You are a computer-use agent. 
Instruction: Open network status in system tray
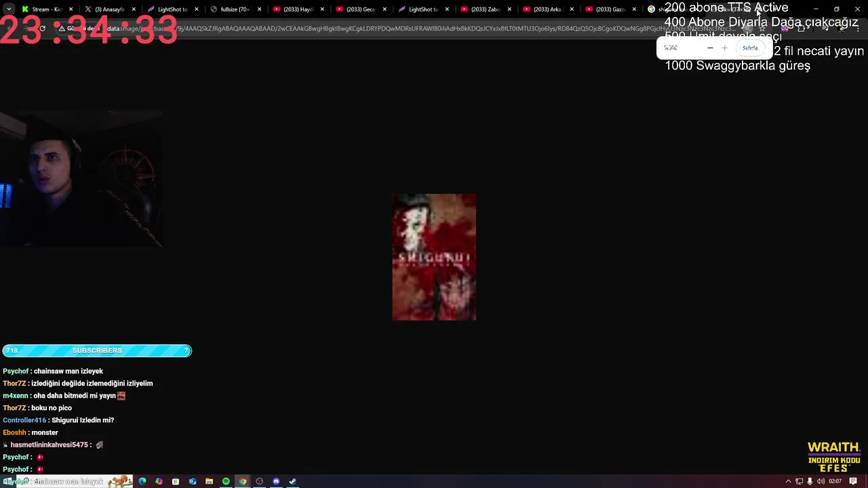(799, 481)
